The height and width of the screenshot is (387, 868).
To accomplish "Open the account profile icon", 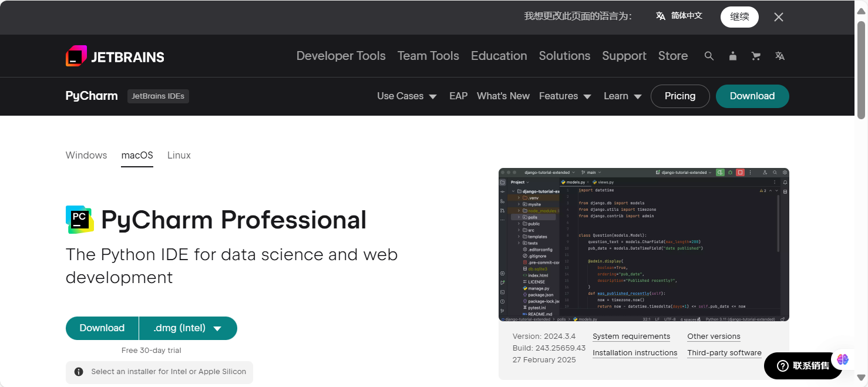I will [x=732, y=56].
